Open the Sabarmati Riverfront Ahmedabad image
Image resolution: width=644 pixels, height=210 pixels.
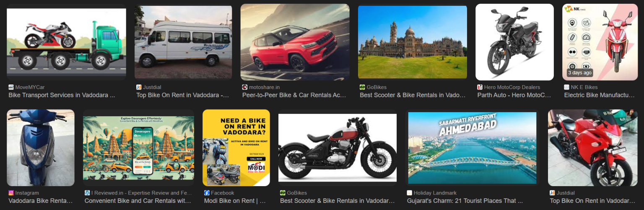pyautogui.click(x=473, y=148)
